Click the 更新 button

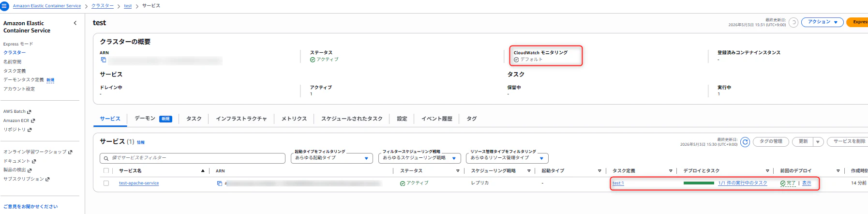[x=803, y=142]
